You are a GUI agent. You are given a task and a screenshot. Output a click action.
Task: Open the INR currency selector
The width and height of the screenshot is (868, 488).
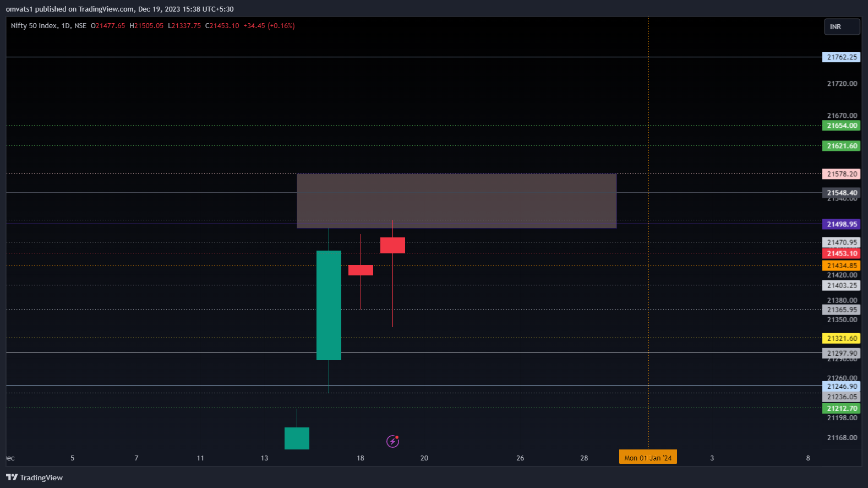pyautogui.click(x=842, y=27)
